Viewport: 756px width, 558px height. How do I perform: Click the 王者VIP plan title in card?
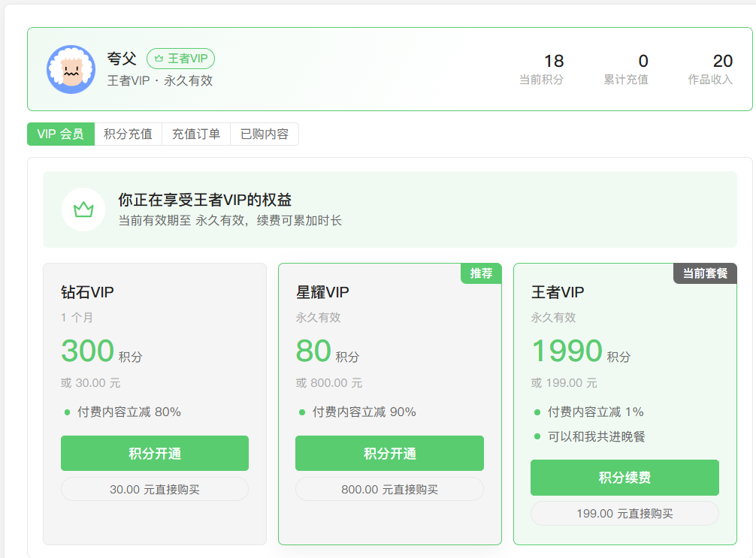(x=558, y=292)
